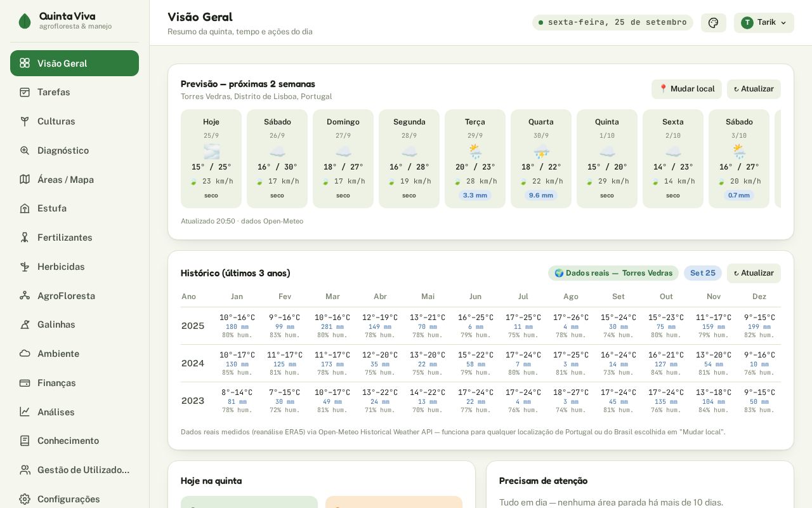
Task: Click the Galinhas bird icon
Action: (x=25, y=324)
